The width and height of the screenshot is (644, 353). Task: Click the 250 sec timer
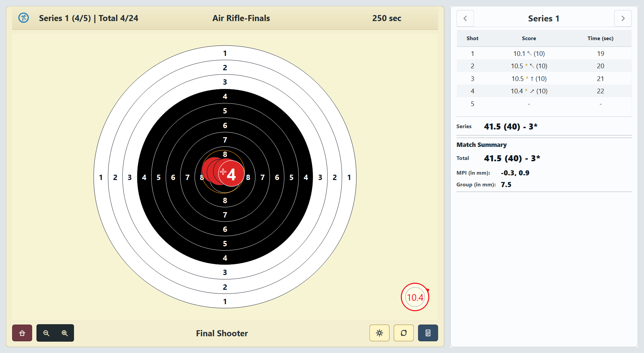tap(387, 18)
